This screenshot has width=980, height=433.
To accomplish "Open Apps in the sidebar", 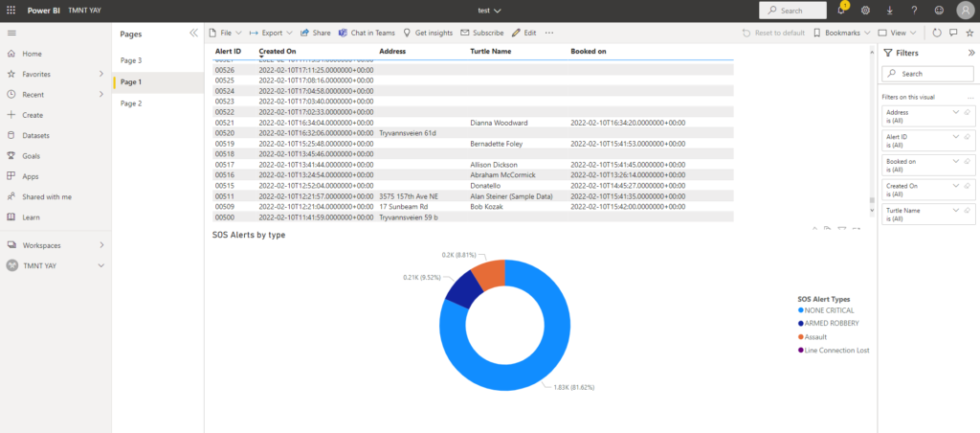I will pos(31,176).
